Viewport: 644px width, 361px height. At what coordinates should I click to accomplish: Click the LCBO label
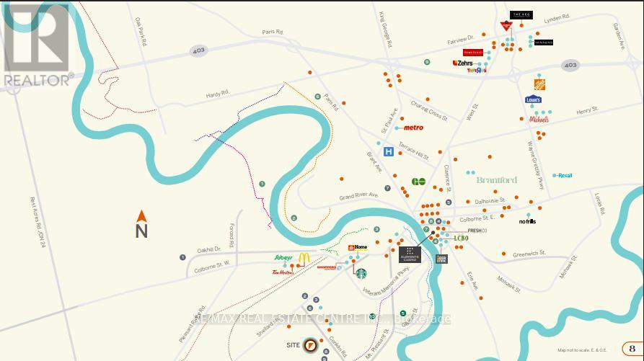click(461, 238)
